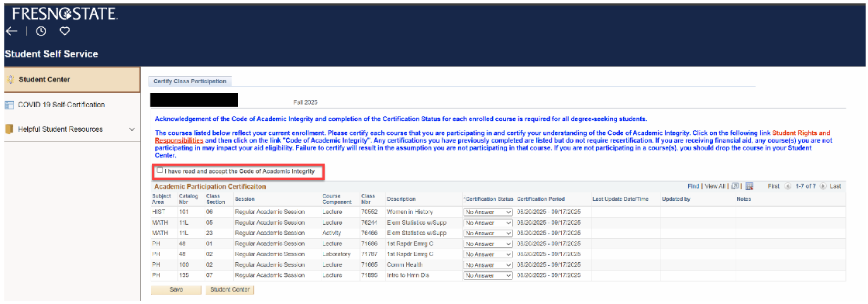The width and height of the screenshot is (868, 304).
Task: Click the Last link in pagination
Action: tap(835, 187)
